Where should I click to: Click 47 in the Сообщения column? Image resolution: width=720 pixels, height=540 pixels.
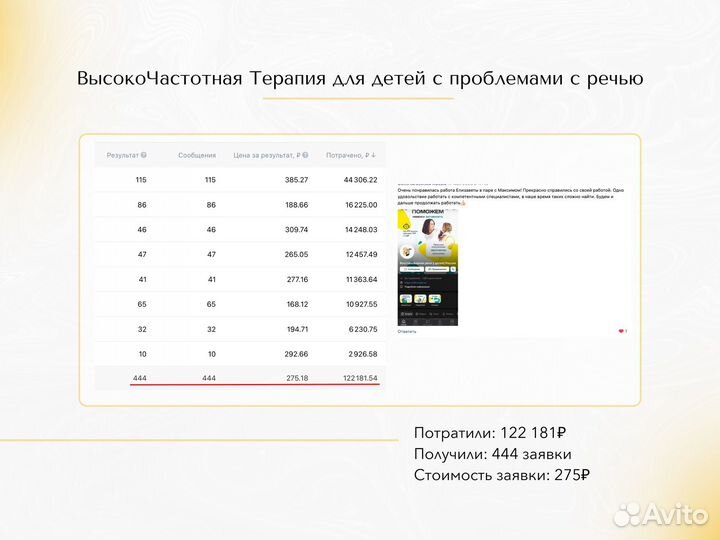pyautogui.click(x=211, y=254)
